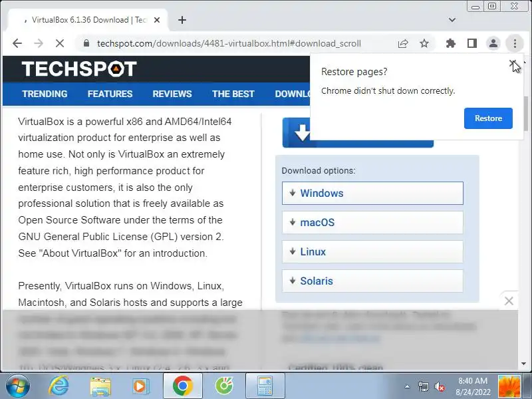View site security lock info
The image size is (532, 399).
click(x=86, y=43)
